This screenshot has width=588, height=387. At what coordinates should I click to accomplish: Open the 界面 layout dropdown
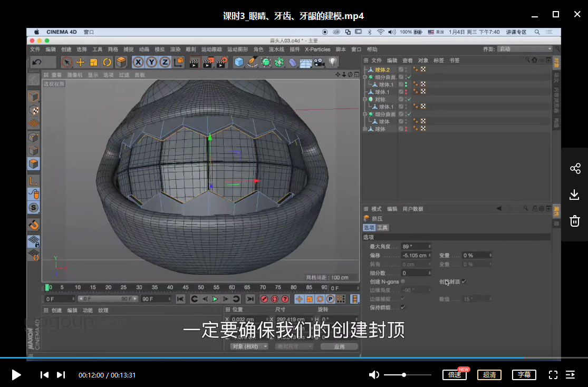pos(524,49)
